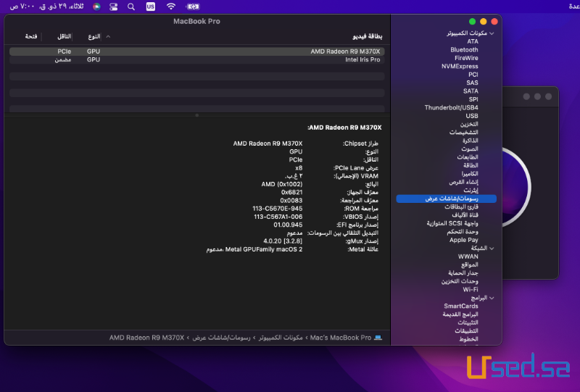
Task: Select وحدات التخزين in the sidebar
Action: click(x=460, y=281)
